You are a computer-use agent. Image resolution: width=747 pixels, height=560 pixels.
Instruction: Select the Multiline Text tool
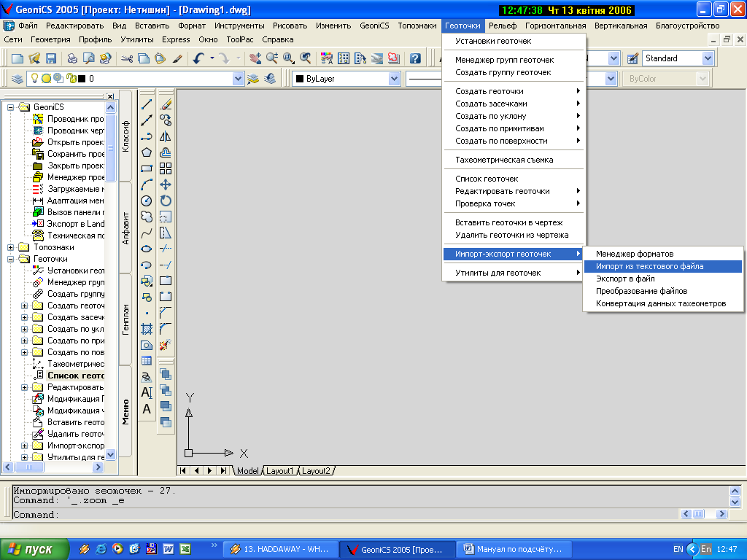point(147,393)
